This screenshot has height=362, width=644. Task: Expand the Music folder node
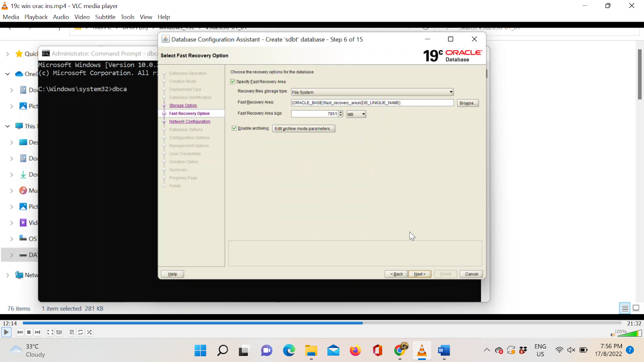point(11,191)
